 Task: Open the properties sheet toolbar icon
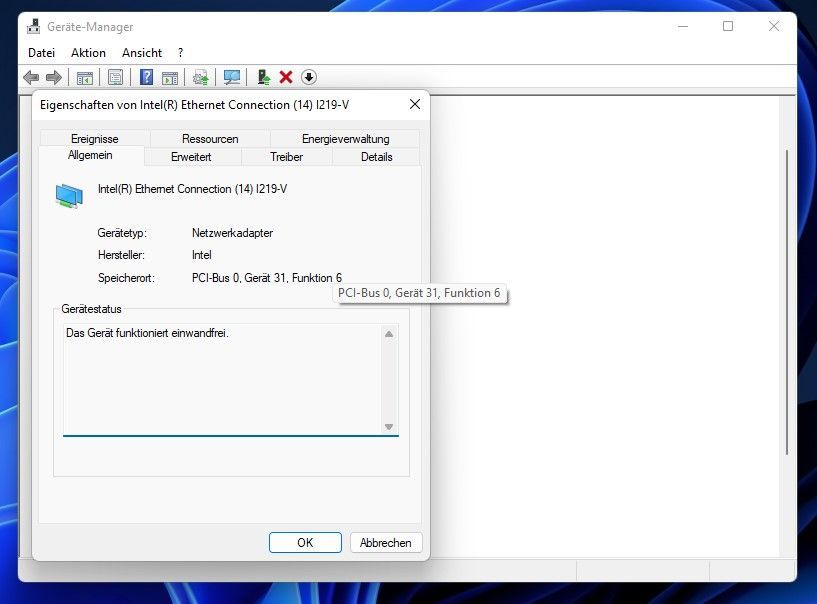point(115,78)
